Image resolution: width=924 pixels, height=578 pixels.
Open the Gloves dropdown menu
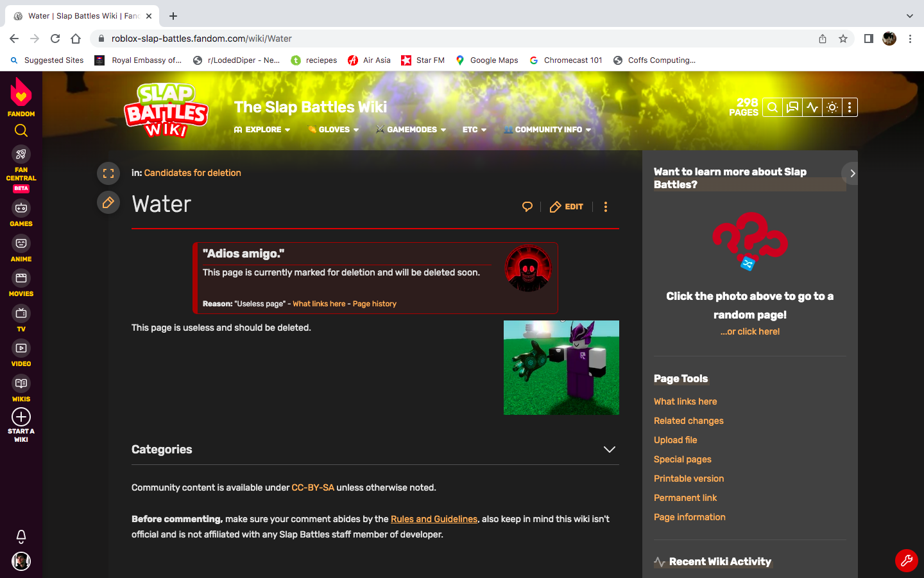point(334,130)
